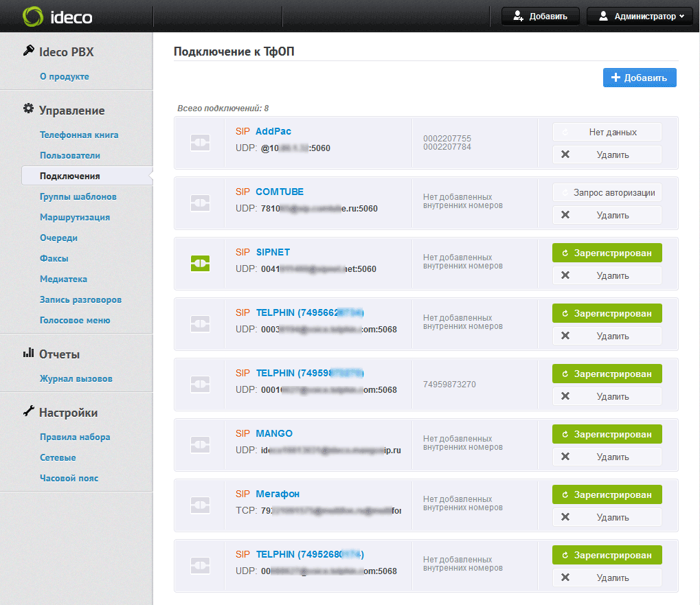Open Телефонная книга section

pyautogui.click(x=79, y=135)
